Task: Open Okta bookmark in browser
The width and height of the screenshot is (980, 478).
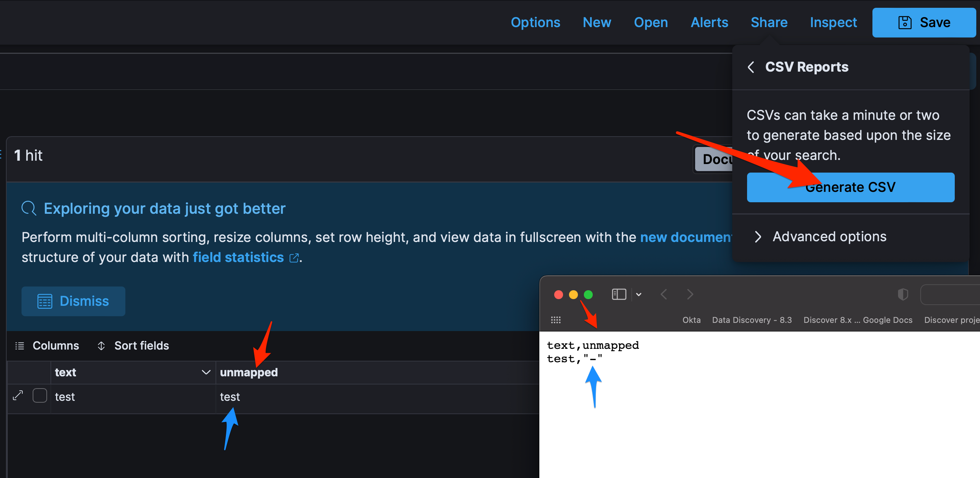Action: tap(691, 320)
